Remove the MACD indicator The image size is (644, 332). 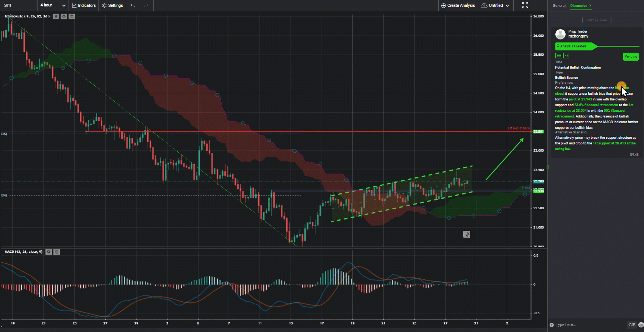[56, 252]
